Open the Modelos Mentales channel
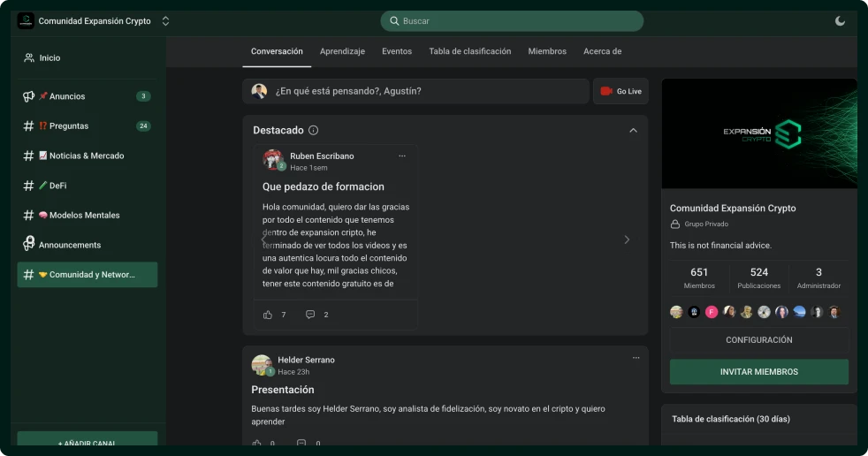The height and width of the screenshot is (456, 868). pos(88,216)
